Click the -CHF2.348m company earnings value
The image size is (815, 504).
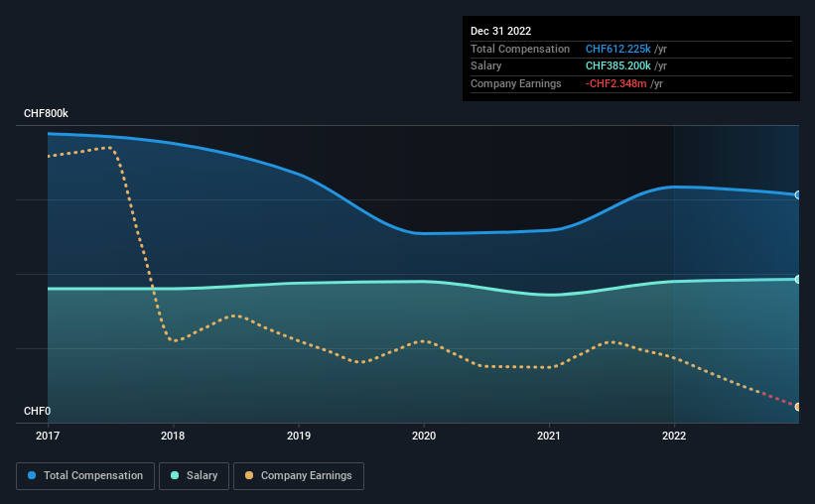pyautogui.click(x=615, y=83)
